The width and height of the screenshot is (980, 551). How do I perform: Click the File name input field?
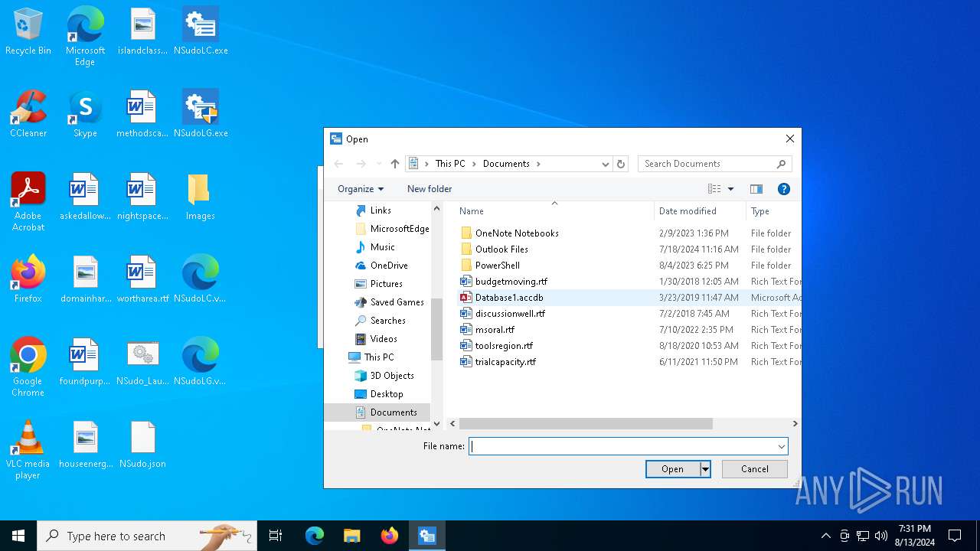click(621, 447)
